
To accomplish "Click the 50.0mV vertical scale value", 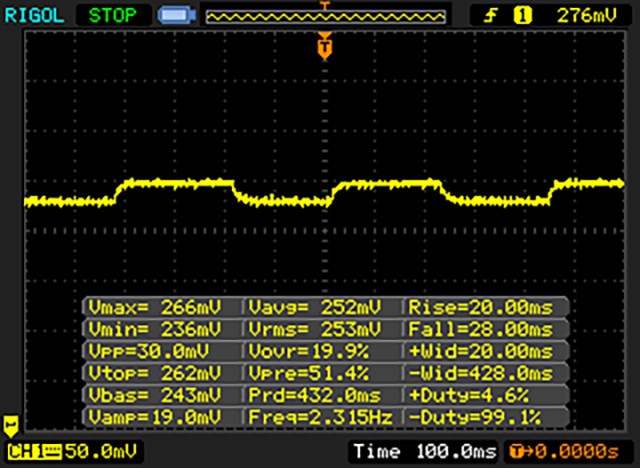I will [x=101, y=451].
